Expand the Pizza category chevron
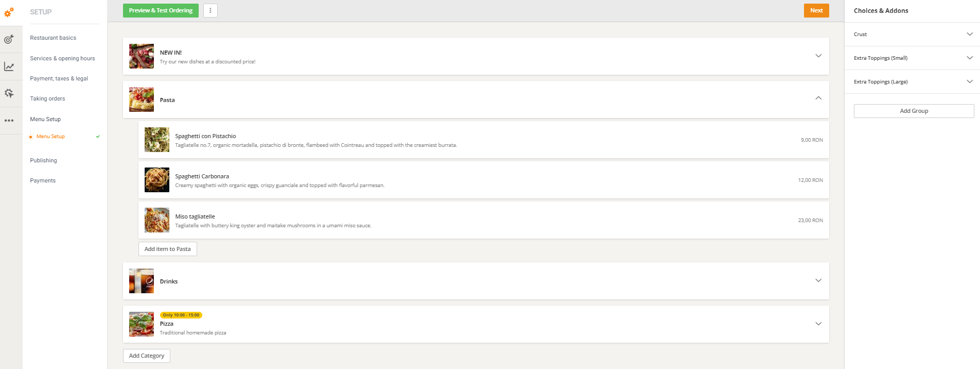 click(818, 324)
